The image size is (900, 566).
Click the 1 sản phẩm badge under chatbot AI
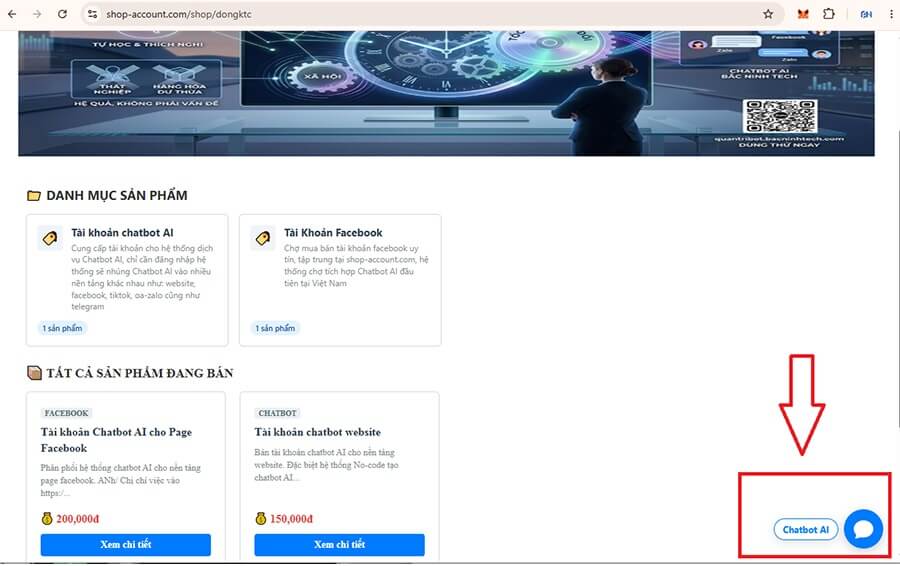63,328
